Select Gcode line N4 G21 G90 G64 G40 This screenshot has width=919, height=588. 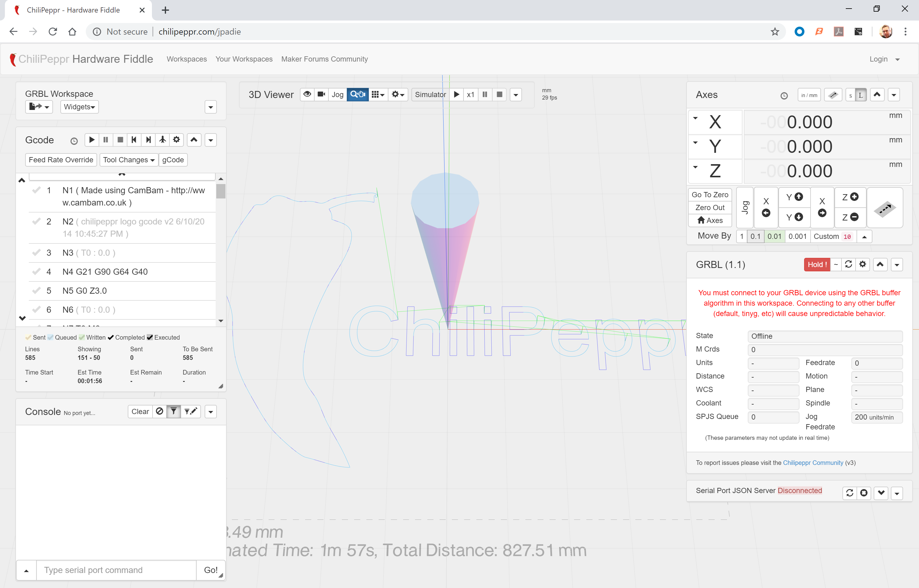(122, 272)
